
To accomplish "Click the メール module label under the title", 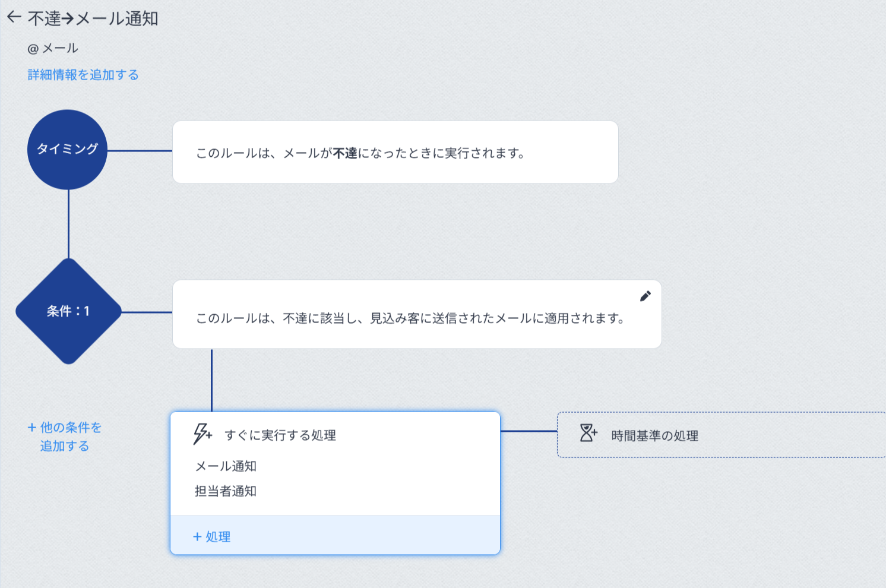I will point(60,49).
